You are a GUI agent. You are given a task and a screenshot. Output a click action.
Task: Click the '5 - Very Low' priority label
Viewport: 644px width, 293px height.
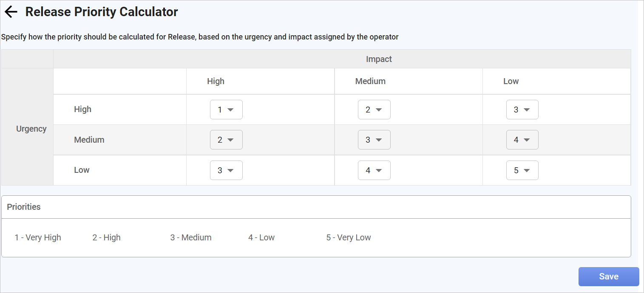tap(349, 237)
